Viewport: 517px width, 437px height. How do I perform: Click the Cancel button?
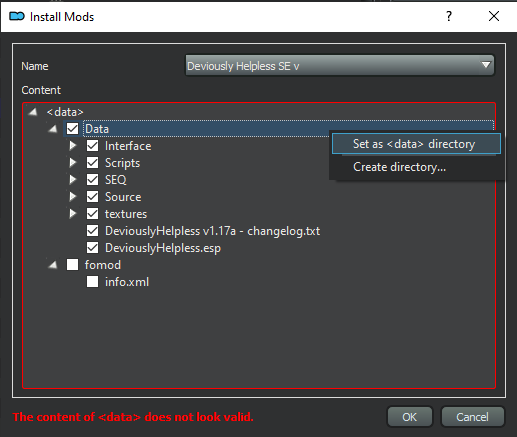[472, 417]
